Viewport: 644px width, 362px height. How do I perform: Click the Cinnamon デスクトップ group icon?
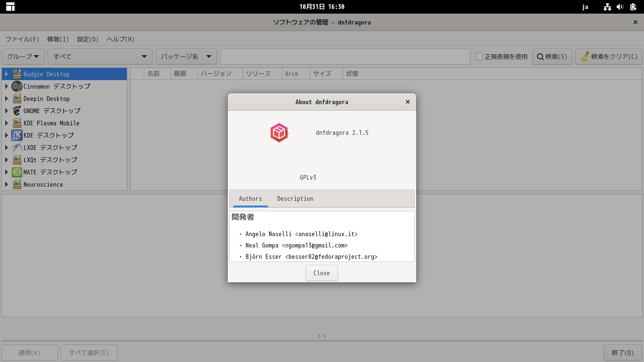coord(17,86)
